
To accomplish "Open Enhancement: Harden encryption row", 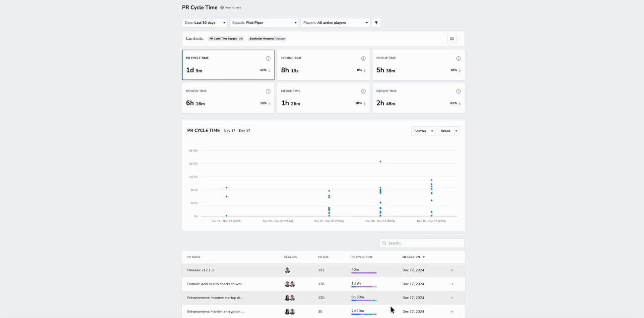I will click(323, 312).
